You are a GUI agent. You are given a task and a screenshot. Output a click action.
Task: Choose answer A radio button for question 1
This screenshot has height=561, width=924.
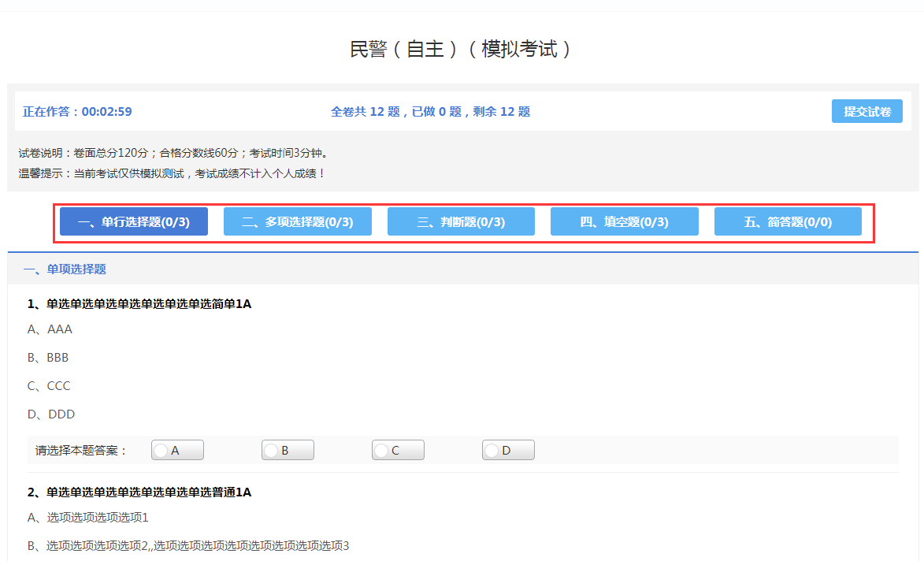click(x=162, y=451)
